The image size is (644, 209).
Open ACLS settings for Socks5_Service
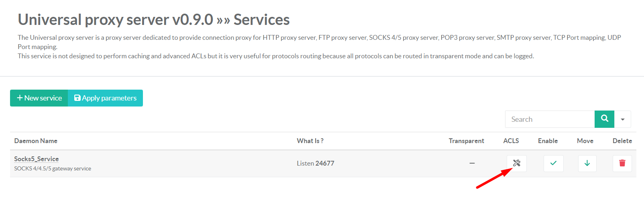coord(516,163)
